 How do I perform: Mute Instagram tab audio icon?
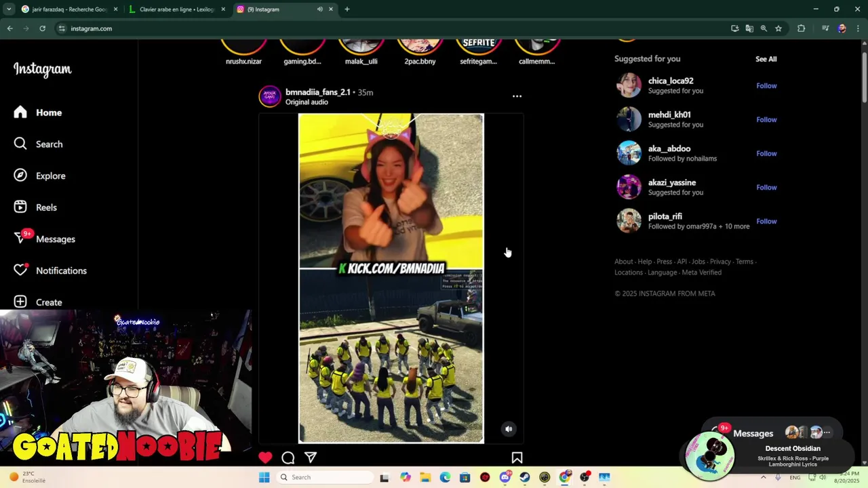[319, 9]
